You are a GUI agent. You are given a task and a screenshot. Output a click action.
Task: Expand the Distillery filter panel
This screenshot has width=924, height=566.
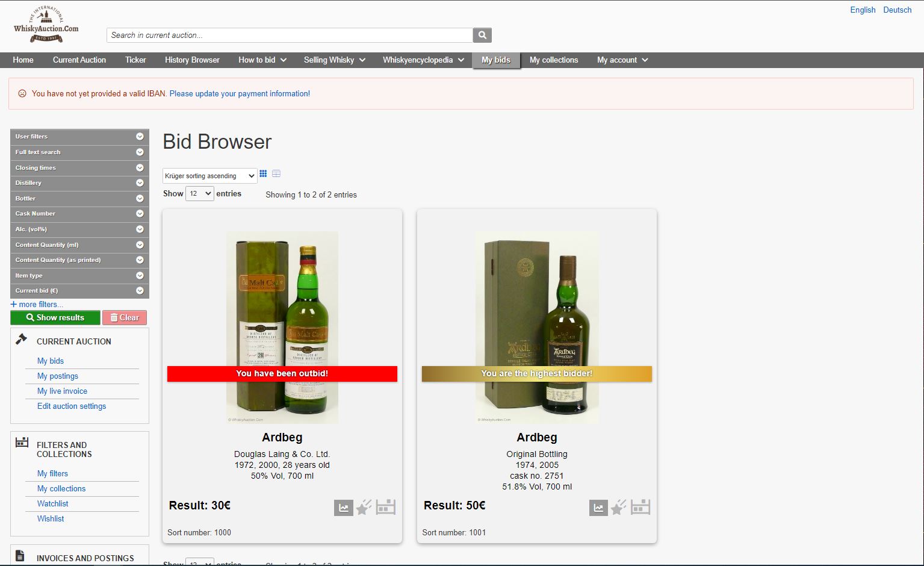[79, 183]
